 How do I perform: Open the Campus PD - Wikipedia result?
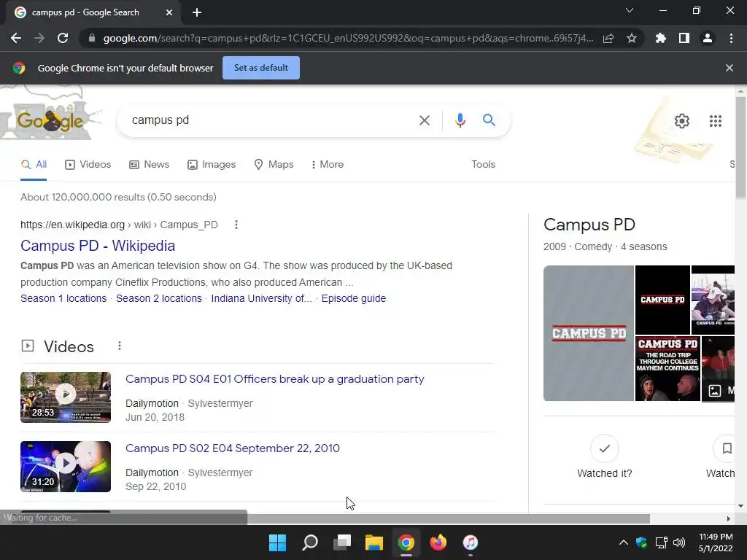tap(98, 246)
